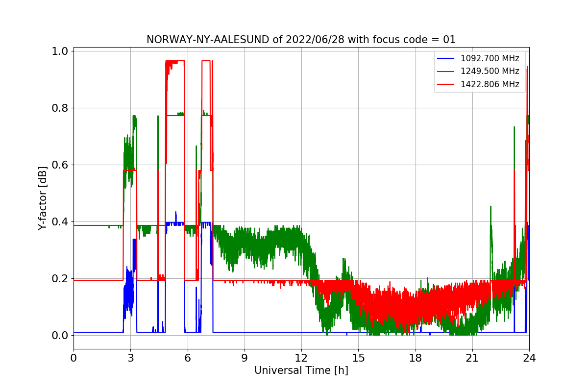Click y-axis tick label 0.8
Viewport: 588px width, 392px height.
(60, 108)
